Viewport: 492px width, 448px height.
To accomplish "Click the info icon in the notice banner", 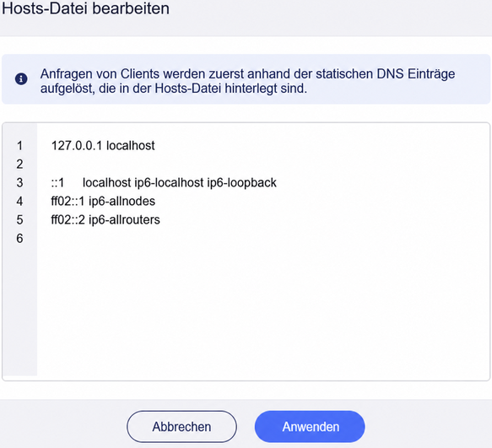I will coord(21,78).
